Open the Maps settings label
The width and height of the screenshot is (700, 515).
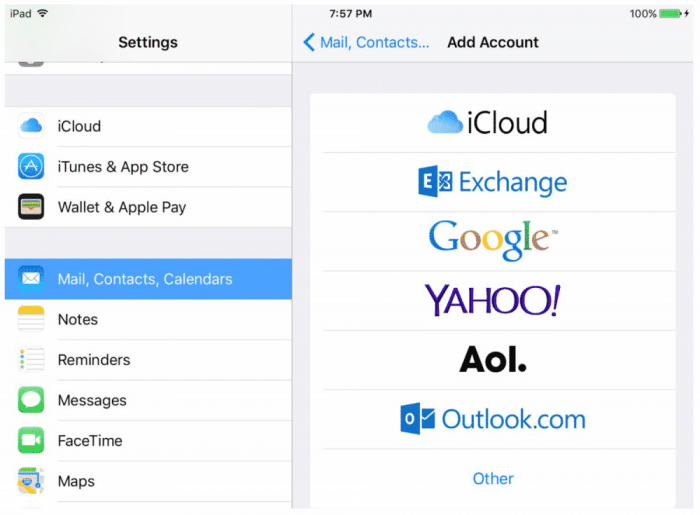[76, 482]
